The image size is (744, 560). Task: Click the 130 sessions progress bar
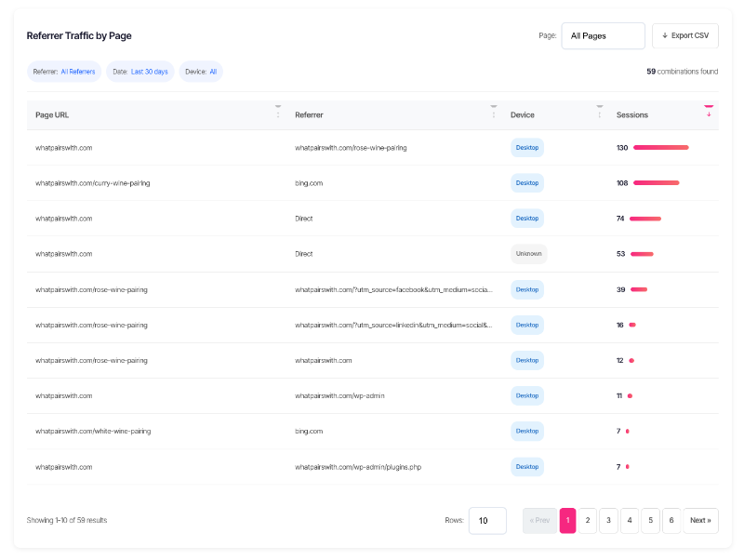[660, 147]
